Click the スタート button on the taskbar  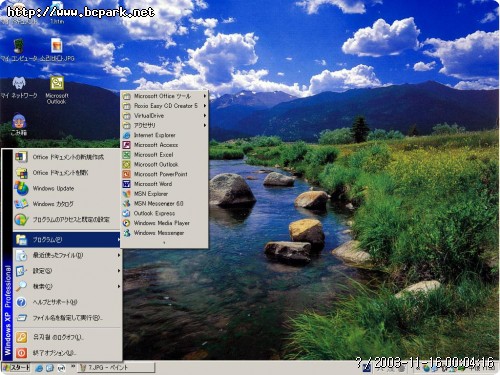coord(16,368)
